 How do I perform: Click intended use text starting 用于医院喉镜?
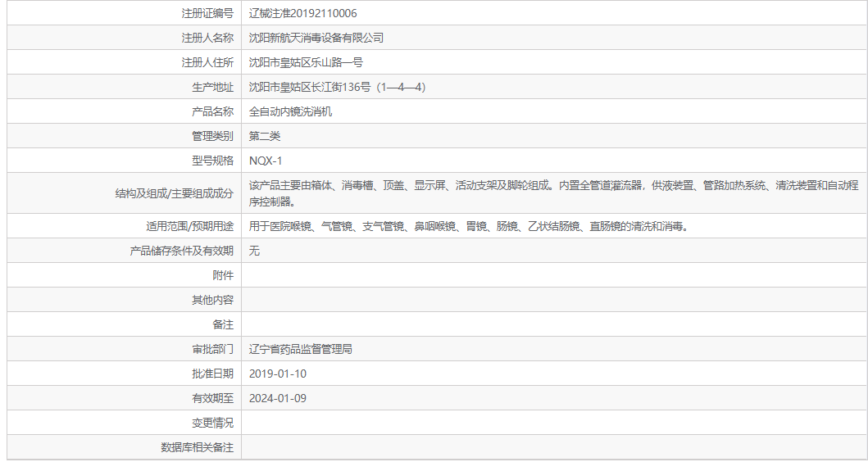click(468, 226)
